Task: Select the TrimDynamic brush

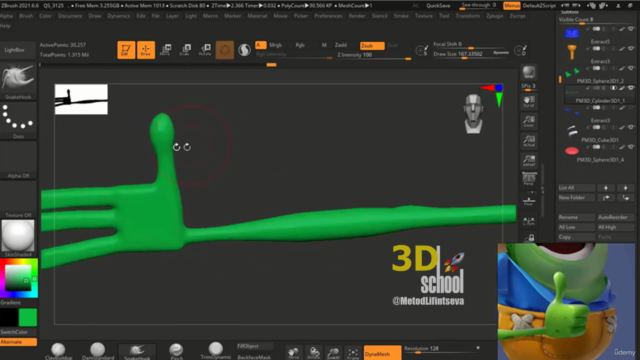Action: pos(216,351)
